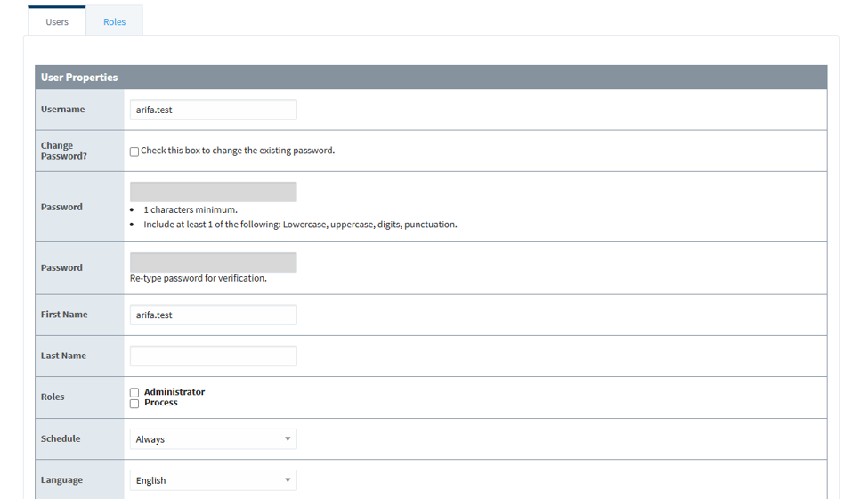
Task: Click 'Re-type password for verification.' text
Action: tap(199, 278)
